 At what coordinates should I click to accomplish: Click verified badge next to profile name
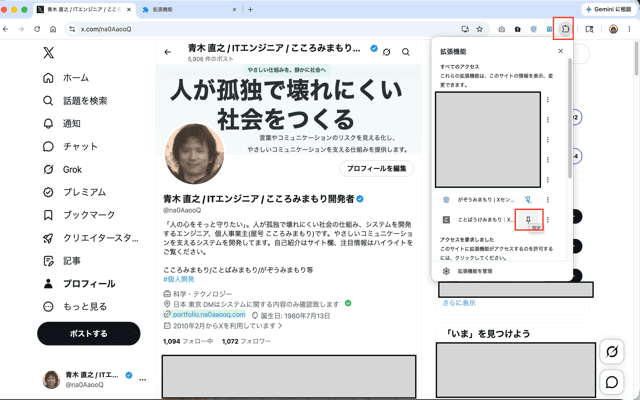[x=360, y=199]
